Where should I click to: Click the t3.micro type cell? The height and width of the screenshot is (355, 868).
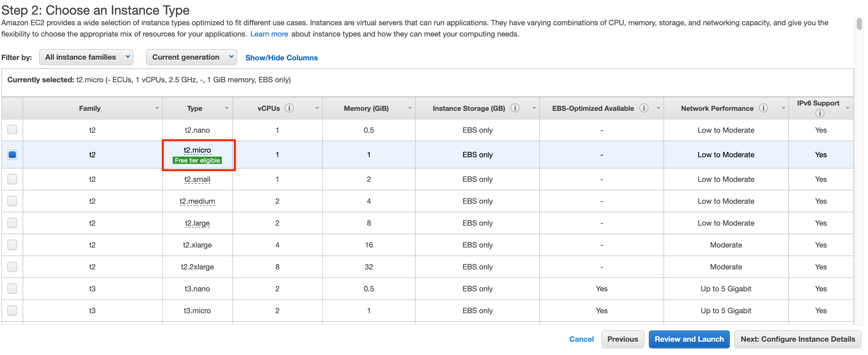tap(197, 311)
